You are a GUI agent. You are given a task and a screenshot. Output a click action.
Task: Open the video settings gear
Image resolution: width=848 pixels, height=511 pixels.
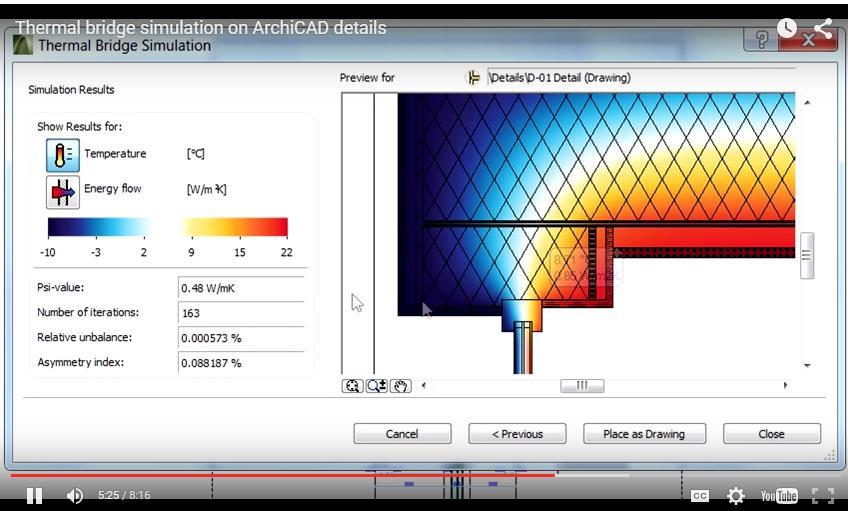pyautogui.click(x=736, y=495)
